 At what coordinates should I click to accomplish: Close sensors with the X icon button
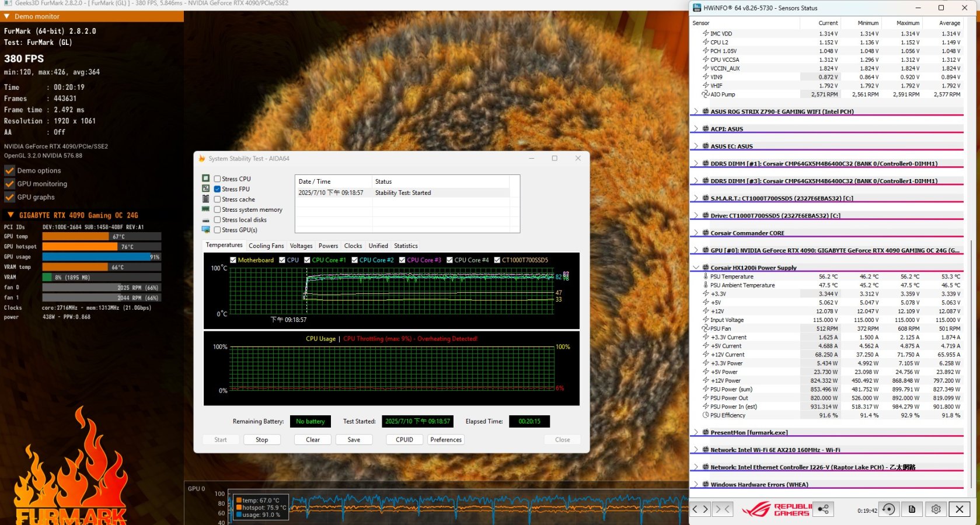(x=959, y=509)
